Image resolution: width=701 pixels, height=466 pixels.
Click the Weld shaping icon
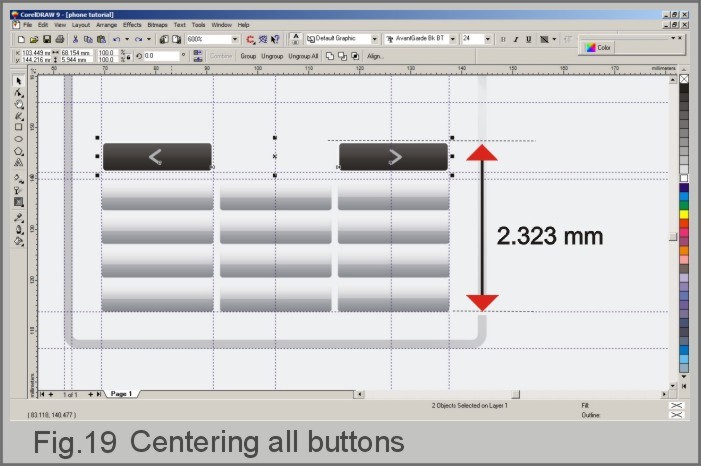point(330,56)
